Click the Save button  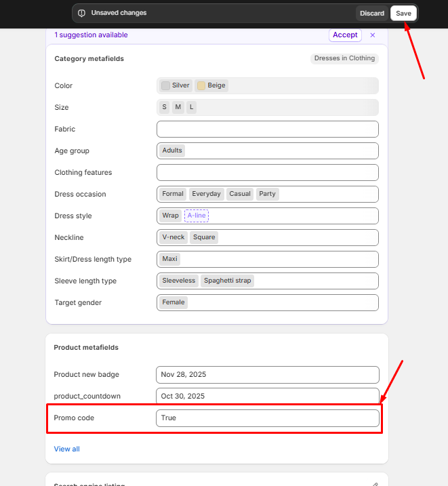click(403, 14)
